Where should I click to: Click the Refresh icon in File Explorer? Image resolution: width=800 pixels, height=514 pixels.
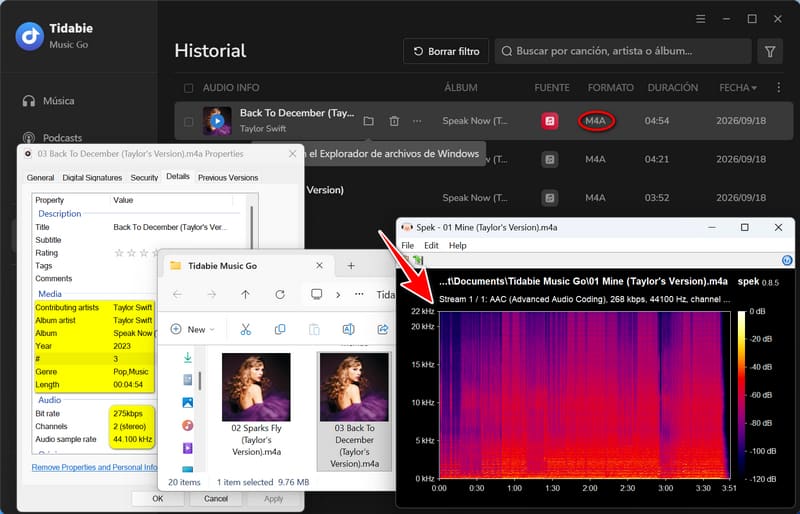point(280,295)
